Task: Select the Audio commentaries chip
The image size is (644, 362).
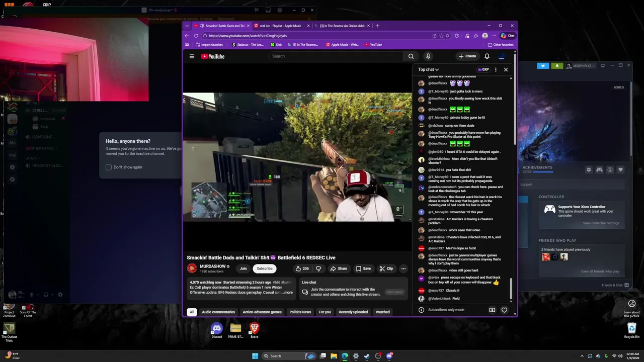Action: (218, 312)
